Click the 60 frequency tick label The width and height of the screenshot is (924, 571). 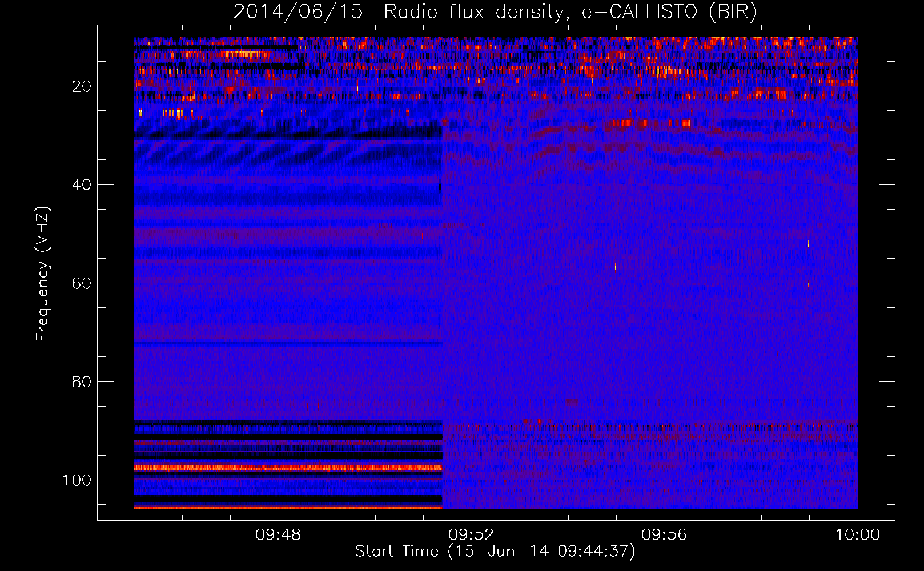coord(82,283)
